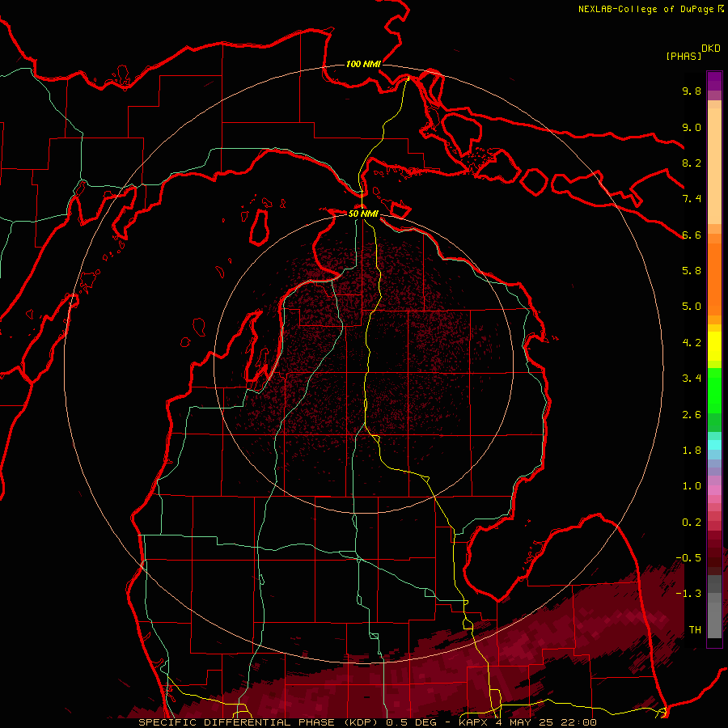The height and width of the screenshot is (728, 728).
Task: Pick the peach segment of the color scale
Action: pyautogui.click(x=714, y=167)
